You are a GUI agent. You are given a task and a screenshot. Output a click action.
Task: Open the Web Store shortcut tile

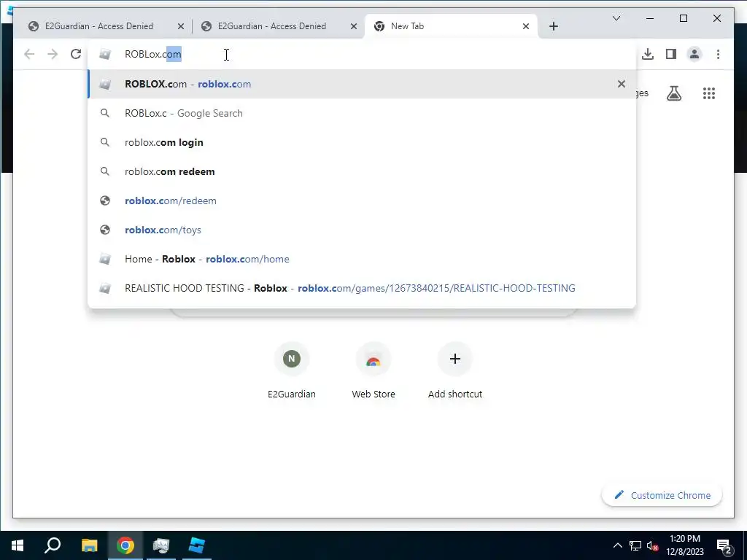pos(373,370)
